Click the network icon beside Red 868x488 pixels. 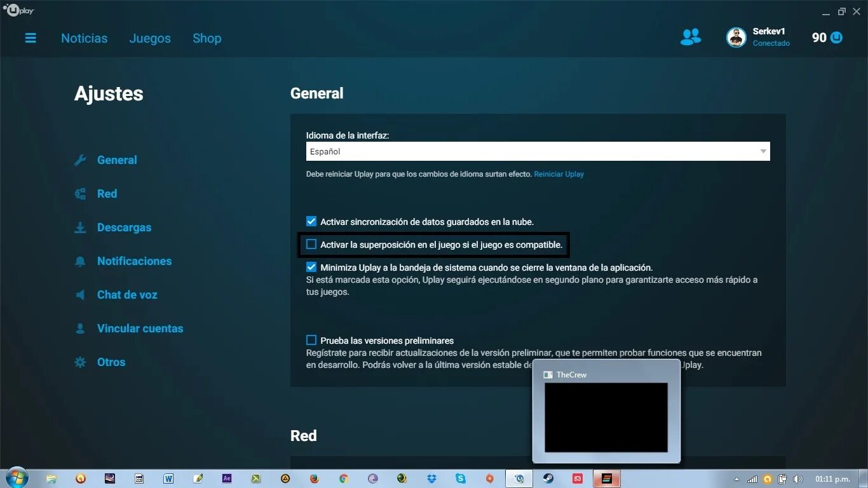pyautogui.click(x=80, y=194)
